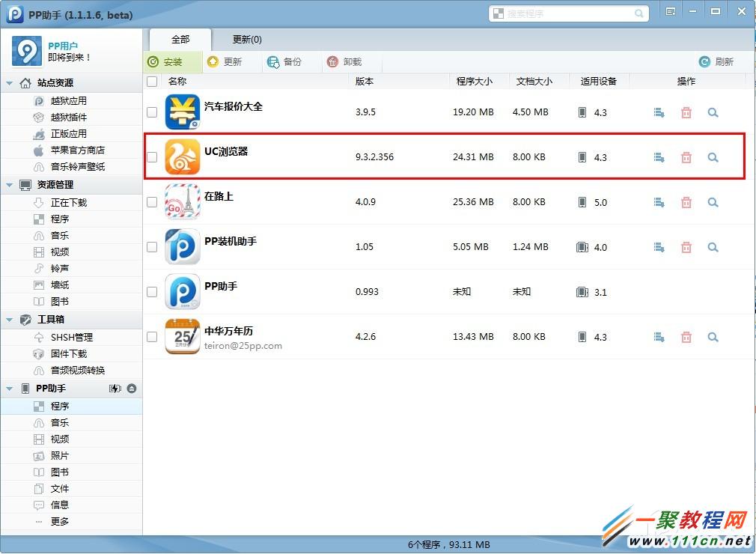Viewport: 756px width, 554px height.
Task: Open the magnifier search icon for 汽车报价大全
Action: tap(713, 112)
